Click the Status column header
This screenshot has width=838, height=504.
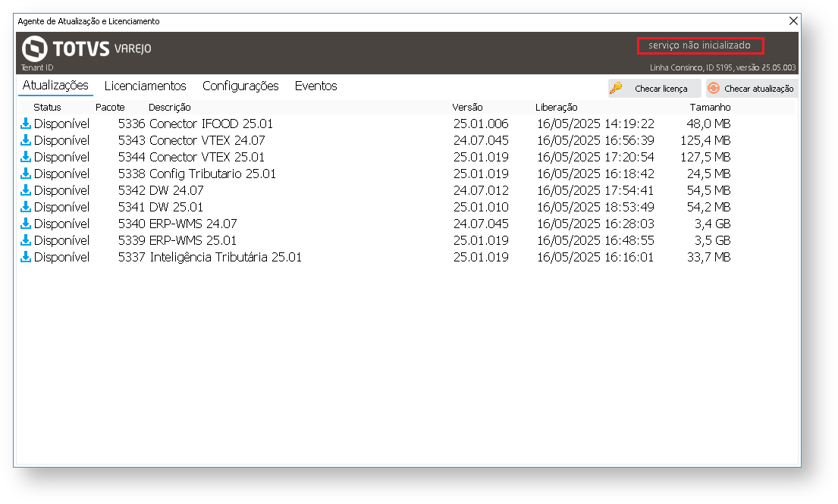pos(47,108)
